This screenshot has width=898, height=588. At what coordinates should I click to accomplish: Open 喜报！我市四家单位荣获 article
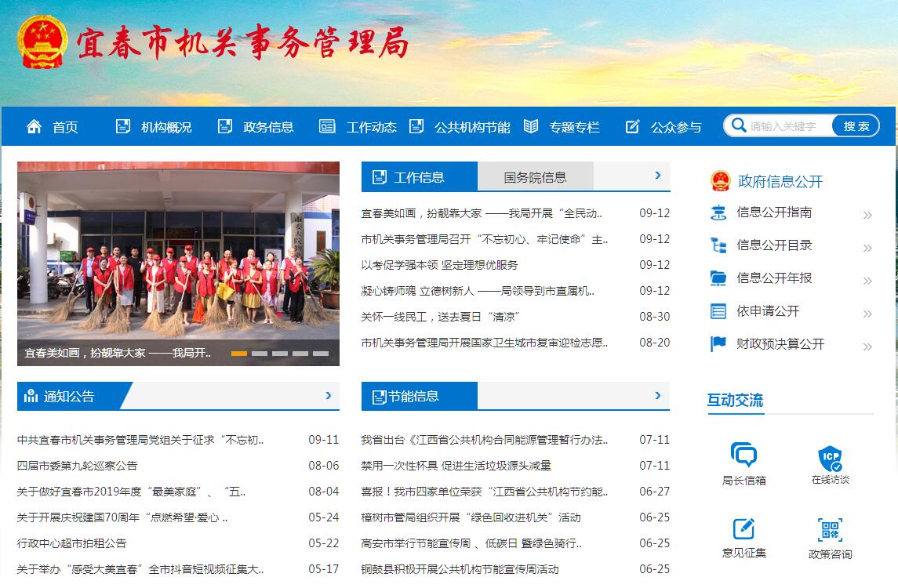(485, 492)
